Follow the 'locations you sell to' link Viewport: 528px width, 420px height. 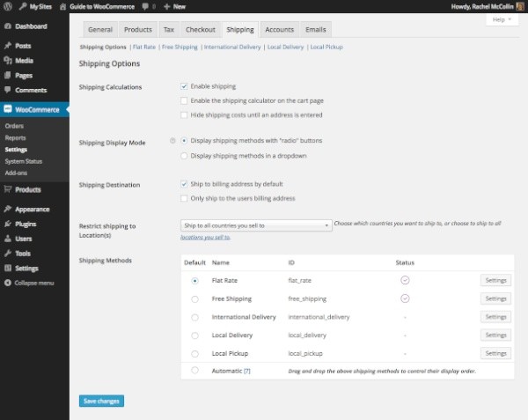pos(205,237)
